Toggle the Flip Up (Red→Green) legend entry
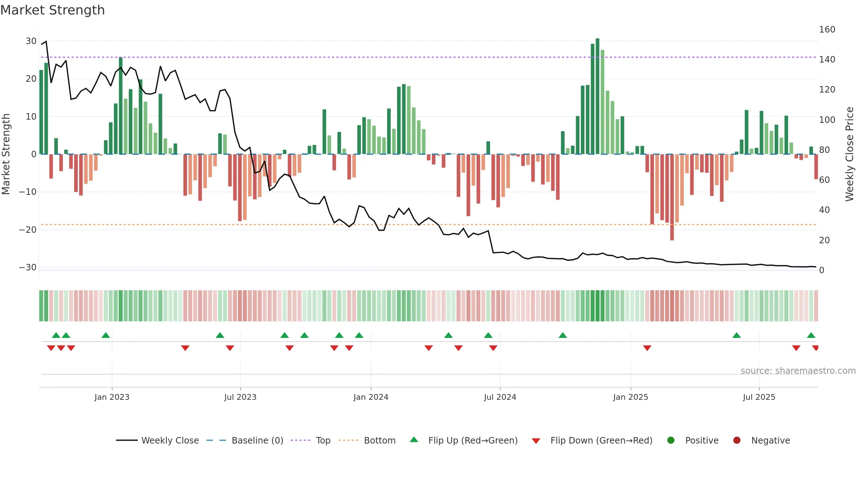 [464, 440]
